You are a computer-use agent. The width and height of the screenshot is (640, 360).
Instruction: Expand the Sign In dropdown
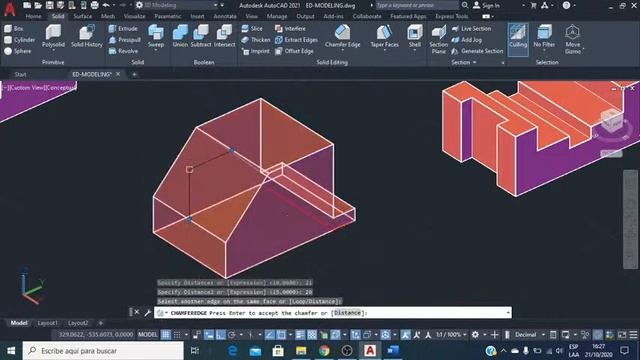pyautogui.click(x=524, y=5)
